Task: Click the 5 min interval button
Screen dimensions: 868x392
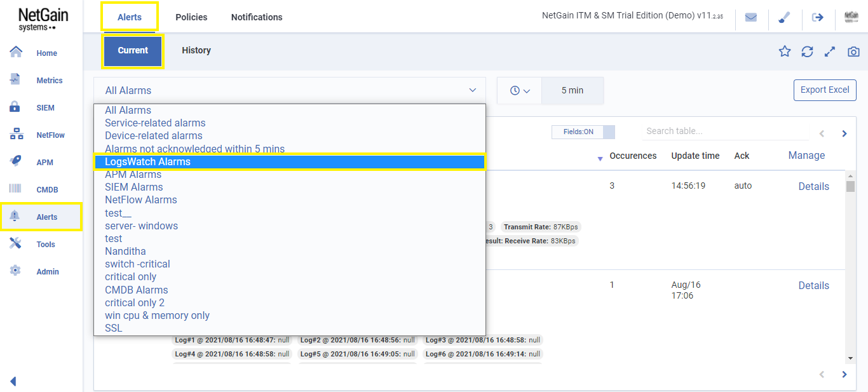Action: click(x=573, y=90)
